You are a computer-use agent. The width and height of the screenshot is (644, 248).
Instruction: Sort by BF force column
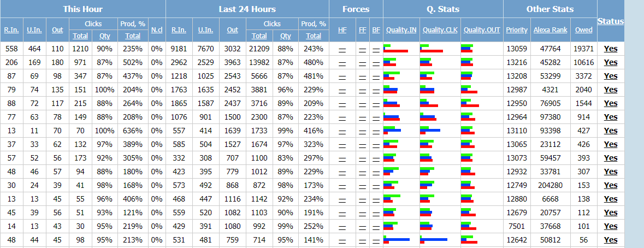click(x=376, y=29)
